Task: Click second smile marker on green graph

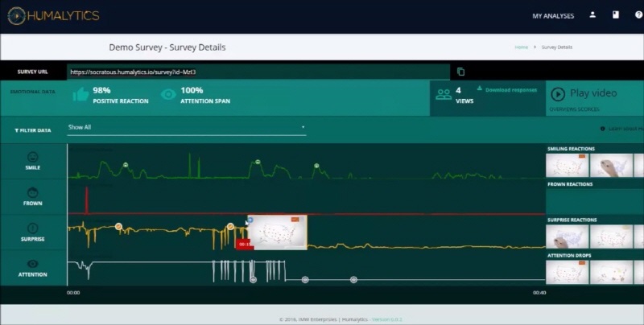Action: pyautogui.click(x=258, y=162)
